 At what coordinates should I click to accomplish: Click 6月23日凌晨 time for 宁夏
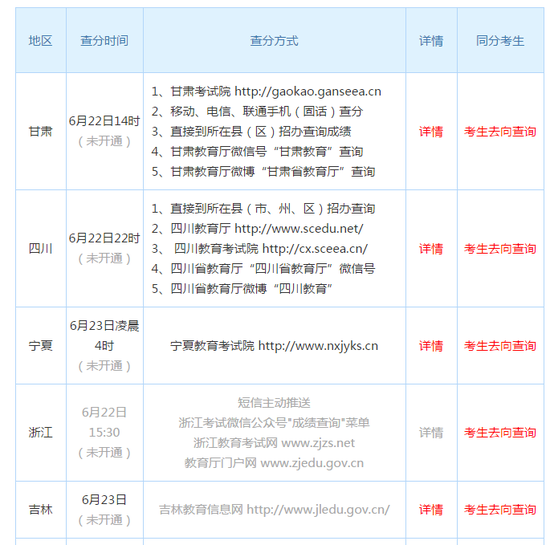(x=105, y=326)
